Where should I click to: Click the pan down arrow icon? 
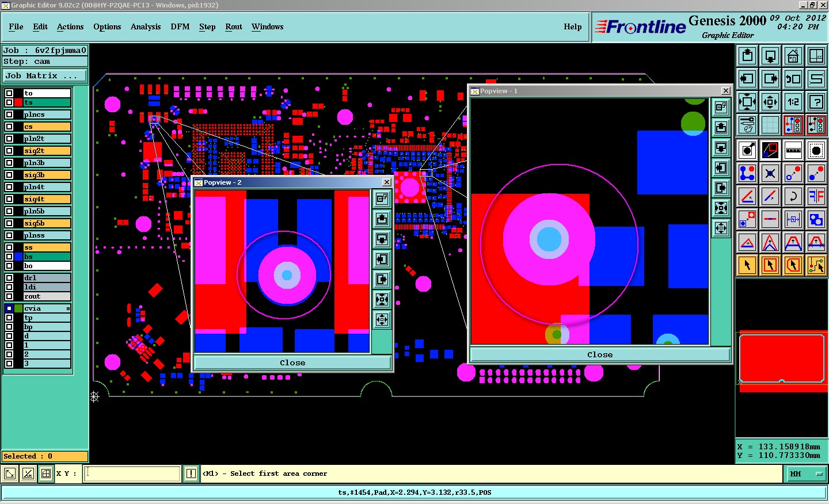tap(770, 56)
